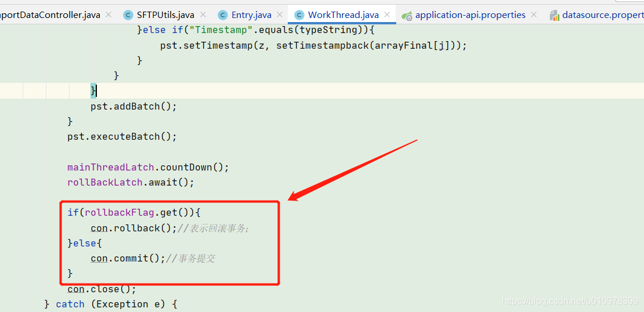Close the SFTPUtils.java tab
The height and width of the screenshot is (312, 644).
click(202, 14)
